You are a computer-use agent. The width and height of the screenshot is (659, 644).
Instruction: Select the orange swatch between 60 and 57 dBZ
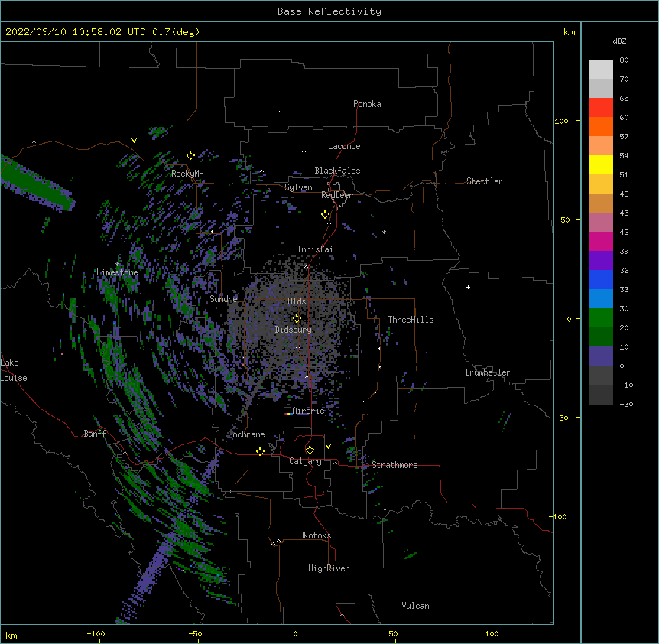pos(601,126)
